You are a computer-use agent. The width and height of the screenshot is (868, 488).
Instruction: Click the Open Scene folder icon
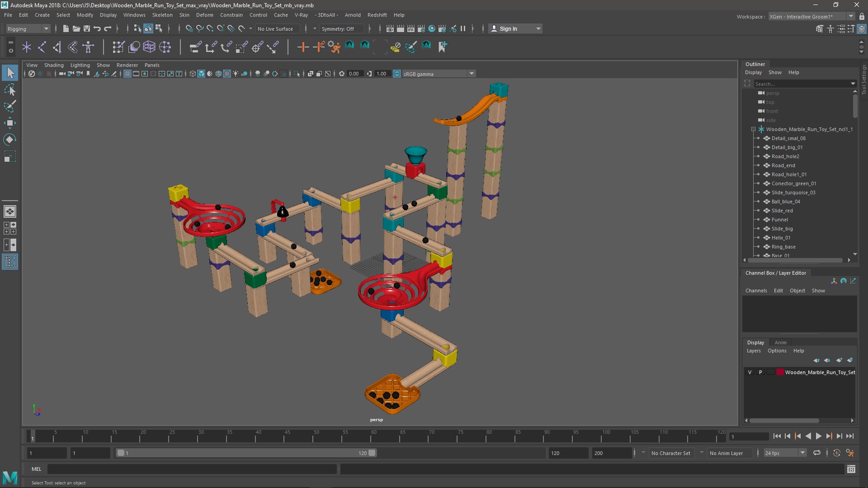coord(76,28)
